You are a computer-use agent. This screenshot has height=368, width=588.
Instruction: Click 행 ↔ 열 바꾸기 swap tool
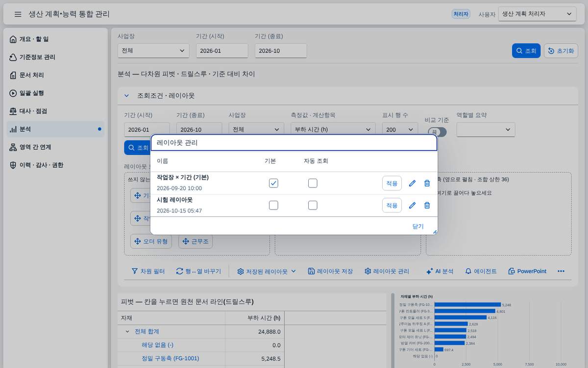tap(198, 271)
